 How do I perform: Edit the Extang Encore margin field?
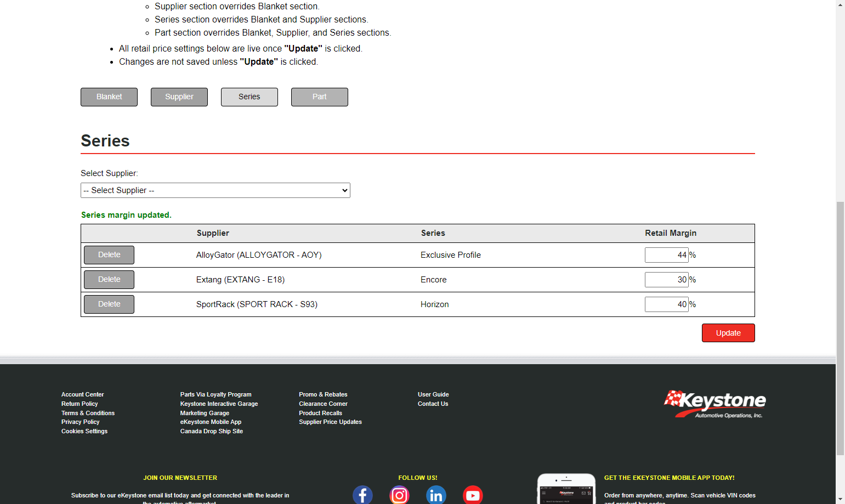click(x=667, y=280)
